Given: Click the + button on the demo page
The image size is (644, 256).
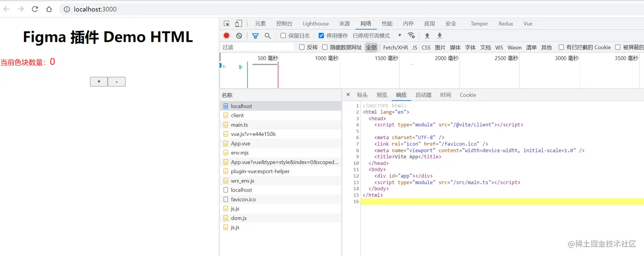Looking at the screenshot, I should coord(99,81).
